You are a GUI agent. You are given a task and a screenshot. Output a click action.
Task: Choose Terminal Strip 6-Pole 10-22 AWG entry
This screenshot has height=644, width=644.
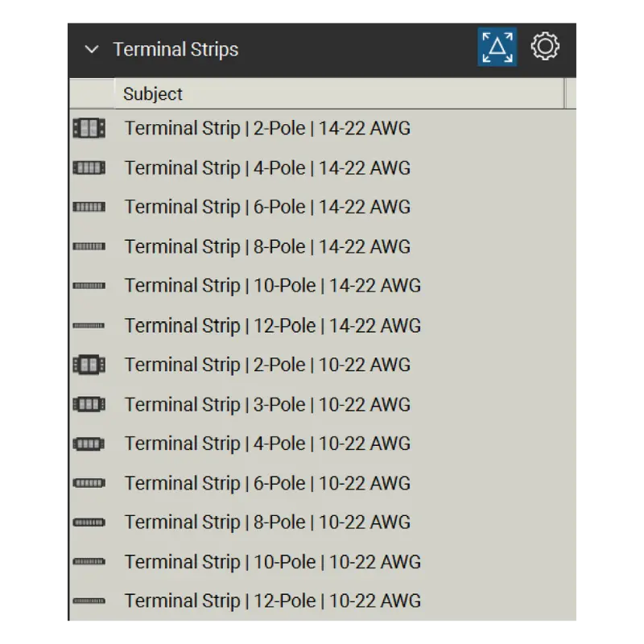(x=323, y=483)
